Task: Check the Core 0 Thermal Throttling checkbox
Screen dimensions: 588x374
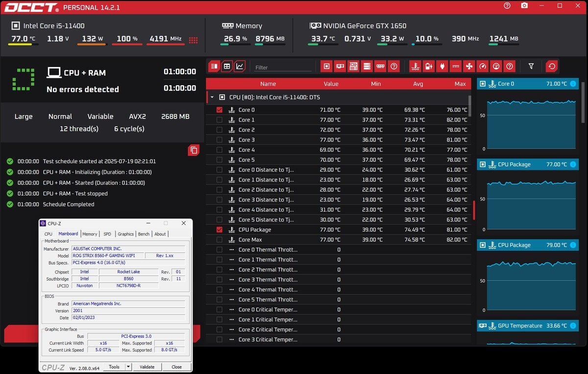Action: click(x=219, y=250)
